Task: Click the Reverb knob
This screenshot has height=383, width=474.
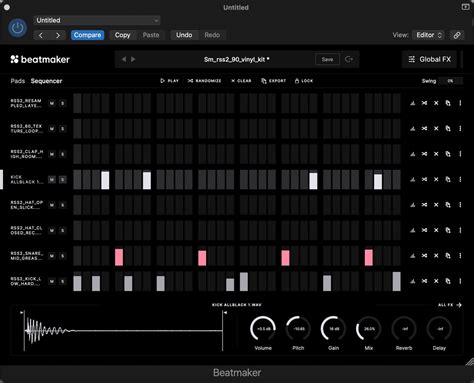Action: (404, 329)
